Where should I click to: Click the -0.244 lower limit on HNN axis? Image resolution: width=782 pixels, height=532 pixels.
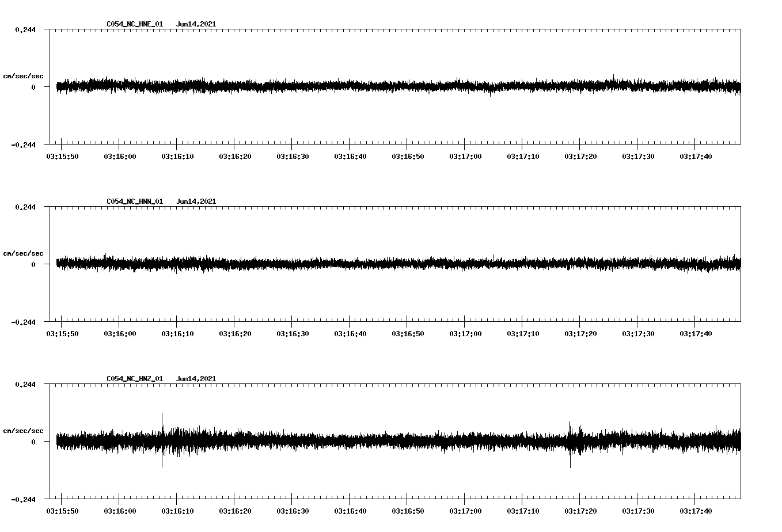[x=23, y=322]
